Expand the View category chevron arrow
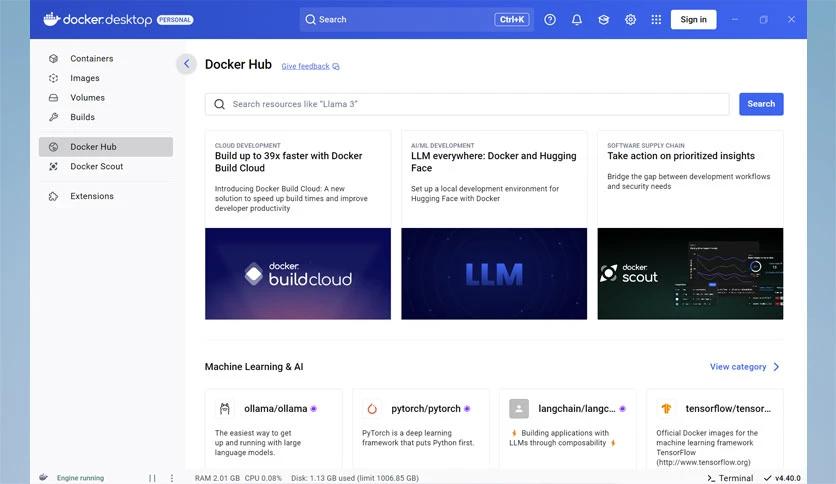This screenshot has width=836, height=484. click(x=776, y=367)
